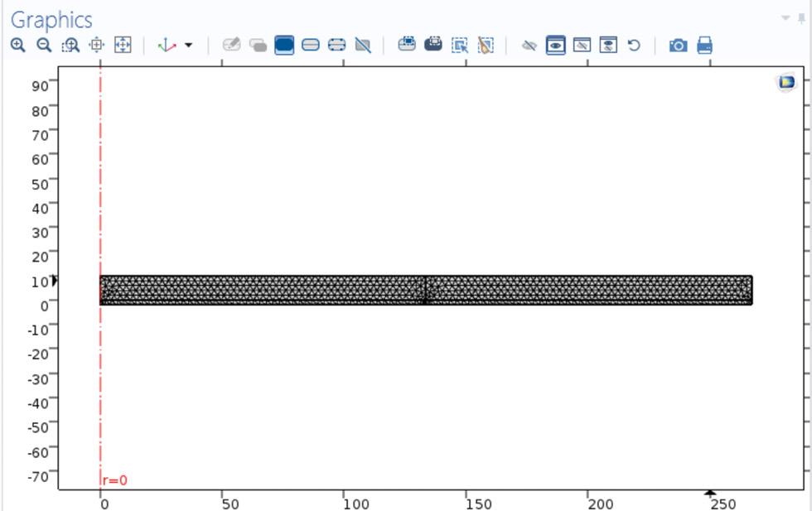Click the Zoom Extents icon

pos(123,45)
